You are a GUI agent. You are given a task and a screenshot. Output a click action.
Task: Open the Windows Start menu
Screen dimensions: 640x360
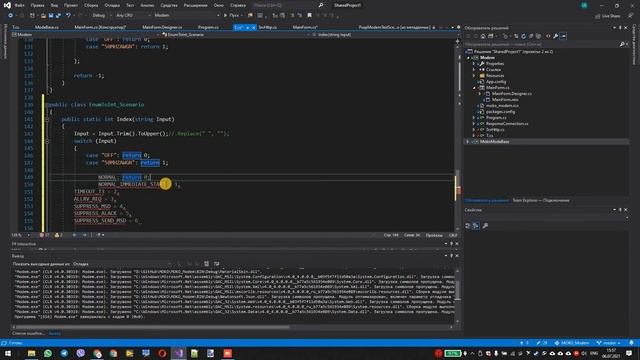(x=7, y=353)
